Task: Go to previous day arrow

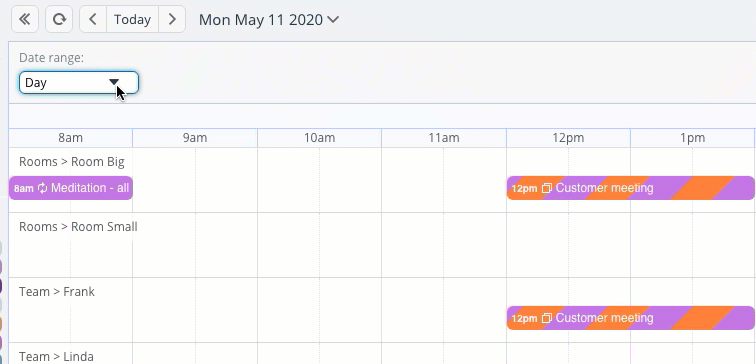Action: click(93, 19)
